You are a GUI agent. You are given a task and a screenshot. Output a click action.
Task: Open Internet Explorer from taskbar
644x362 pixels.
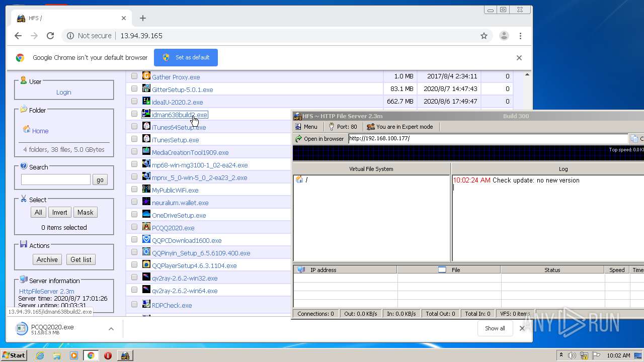point(40,355)
